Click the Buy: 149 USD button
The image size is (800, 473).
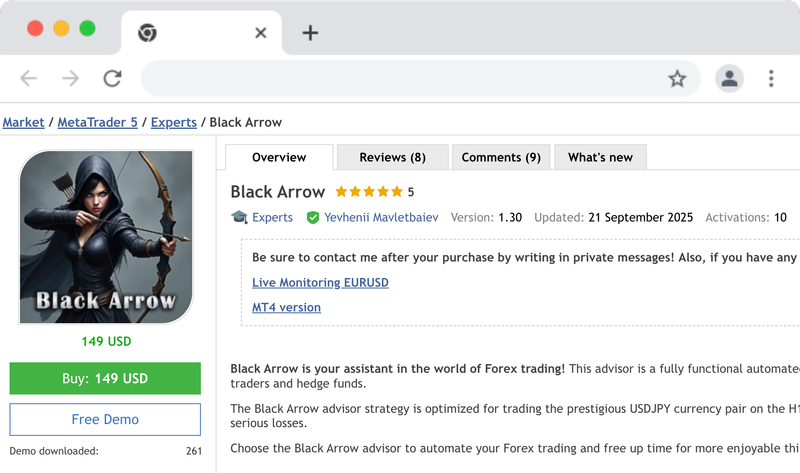(x=105, y=378)
